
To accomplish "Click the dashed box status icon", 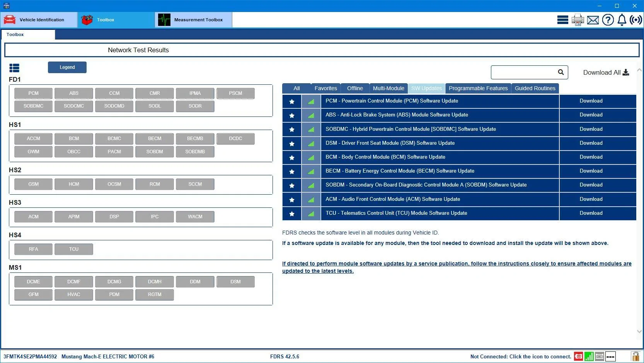I will coord(610,356).
